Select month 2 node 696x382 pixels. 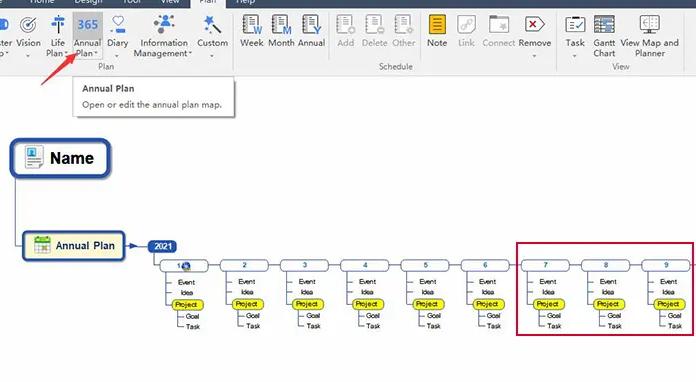(244, 265)
